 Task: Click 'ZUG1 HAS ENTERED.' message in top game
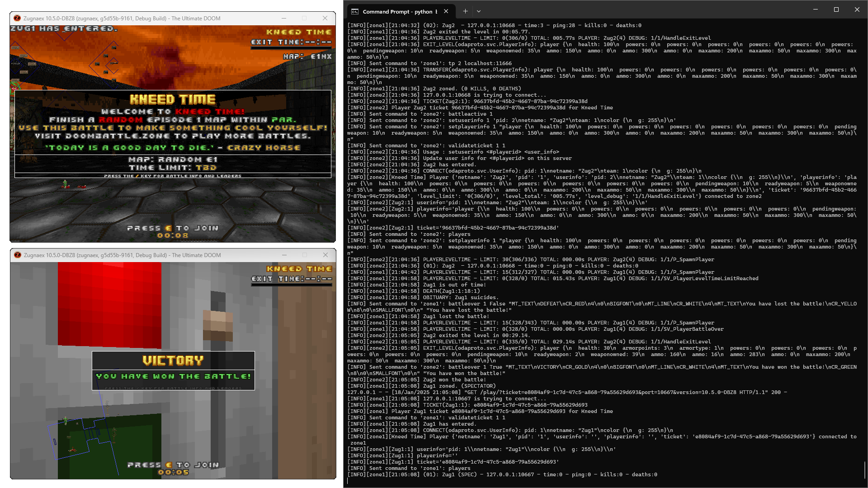(x=64, y=28)
